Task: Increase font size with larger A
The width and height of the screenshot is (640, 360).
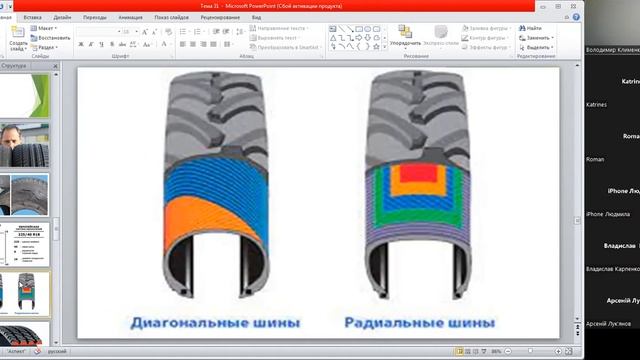Action: [x=145, y=32]
